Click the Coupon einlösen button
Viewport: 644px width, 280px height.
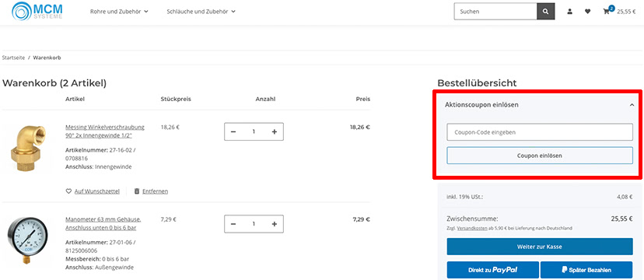point(540,156)
